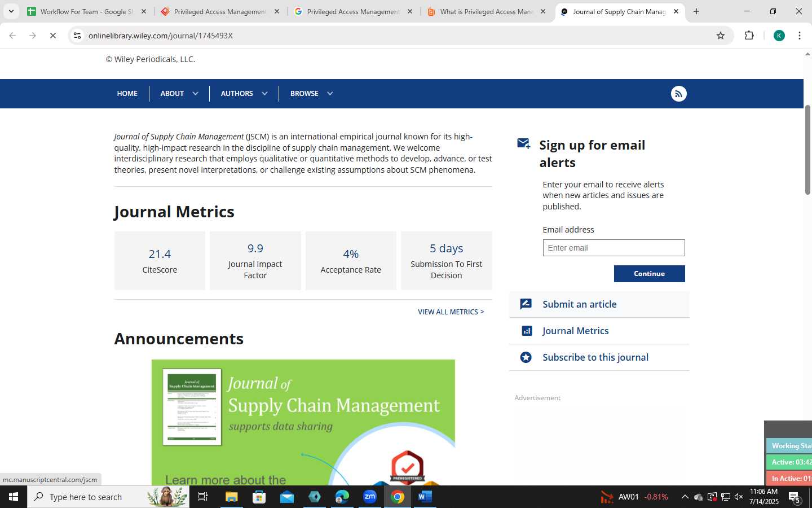The image size is (812, 508).
Task: Click the 5 days Submission card
Action: tap(446, 261)
